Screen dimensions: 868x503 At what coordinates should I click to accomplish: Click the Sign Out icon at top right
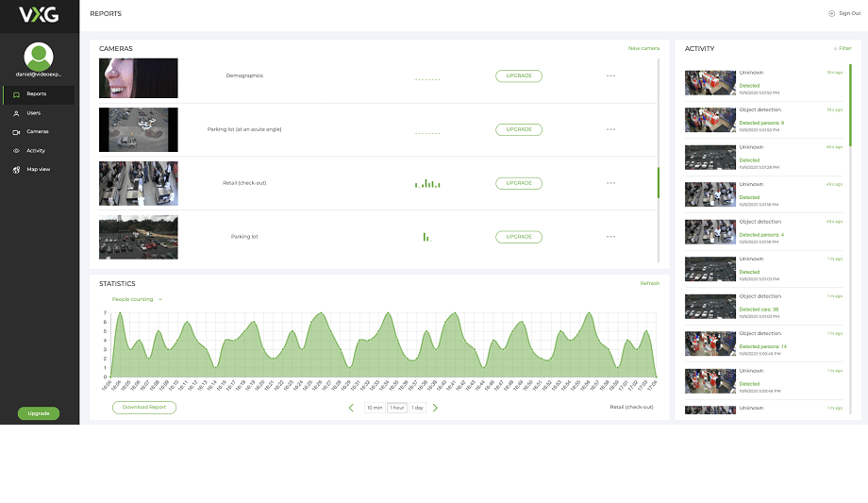pyautogui.click(x=831, y=14)
